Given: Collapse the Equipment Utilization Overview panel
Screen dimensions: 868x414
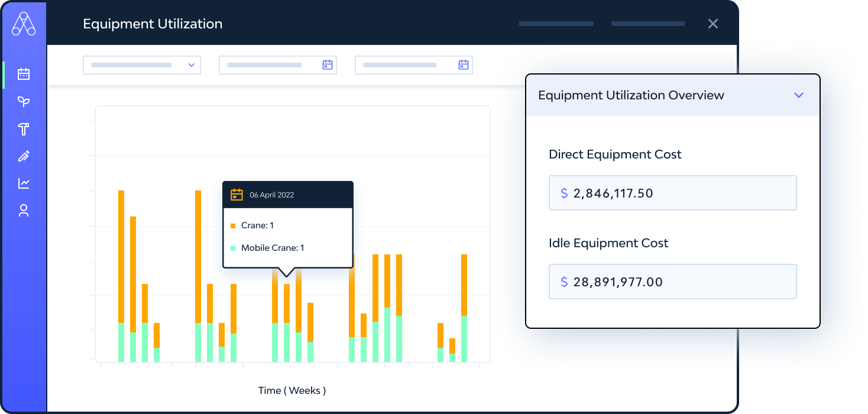Looking at the screenshot, I should click(799, 95).
